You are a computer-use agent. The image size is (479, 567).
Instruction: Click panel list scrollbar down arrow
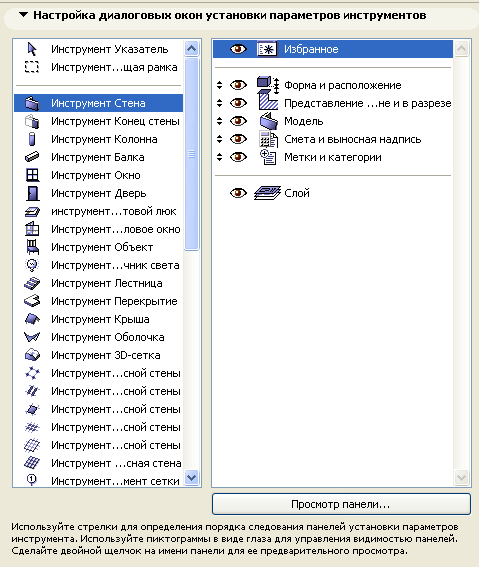(462, 477)
